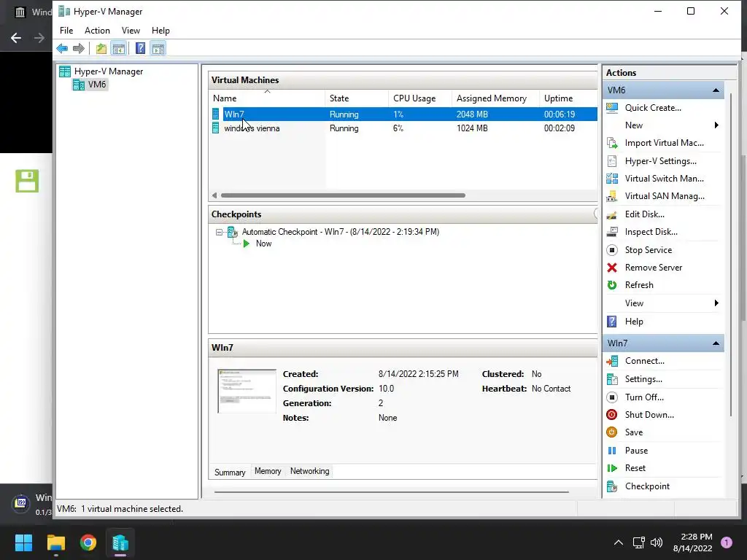Viewport: 747px width, 560px height.
Task: Collapse the WIn7 actions section
Action: pos(716,343)
